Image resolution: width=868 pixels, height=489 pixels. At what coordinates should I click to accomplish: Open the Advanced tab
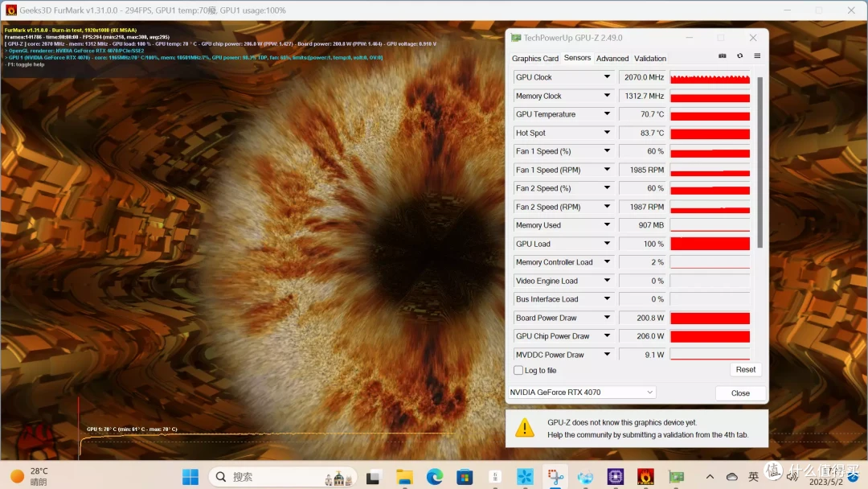(x=612, y=58)
